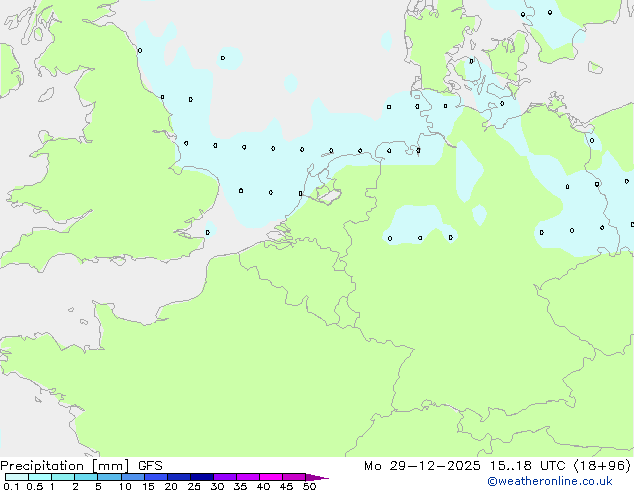This screenshot has width=634, height=490.
Task: Click the legend label '0.1'
Action: [11, 486]
